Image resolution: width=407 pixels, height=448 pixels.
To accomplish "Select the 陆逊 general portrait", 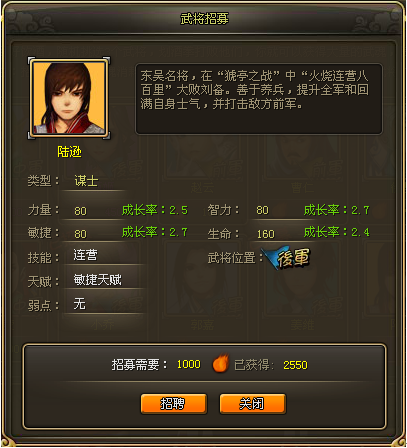I will pyautogui.click(x=69, y=98).
